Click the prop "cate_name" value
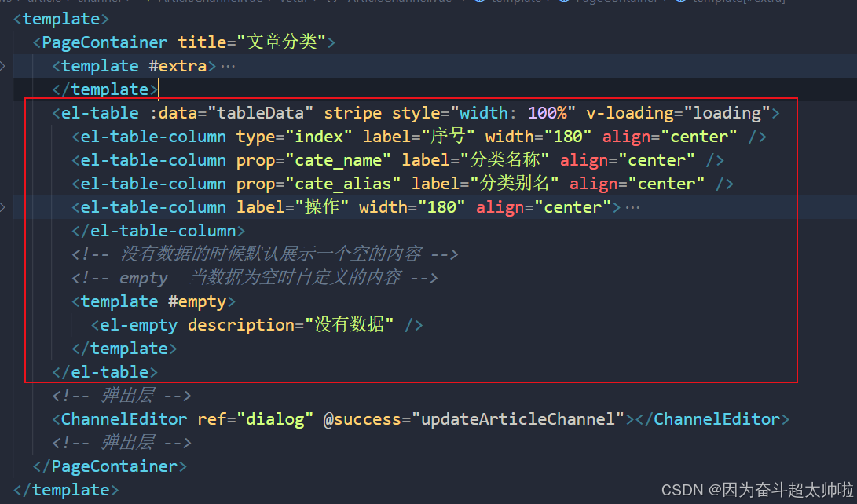This screenshot has height=504, width=857. [338, 160]
